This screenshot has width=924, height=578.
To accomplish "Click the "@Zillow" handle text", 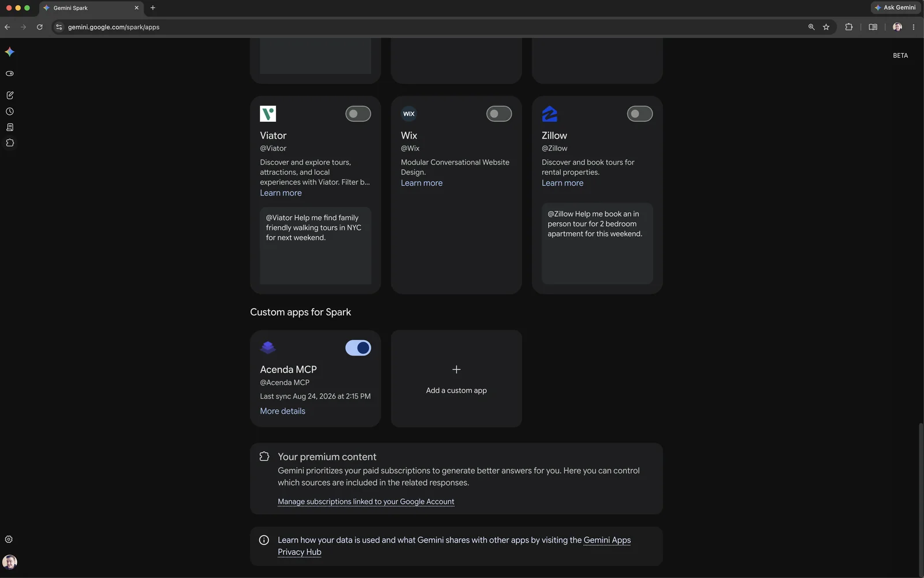I will point(554,148).
